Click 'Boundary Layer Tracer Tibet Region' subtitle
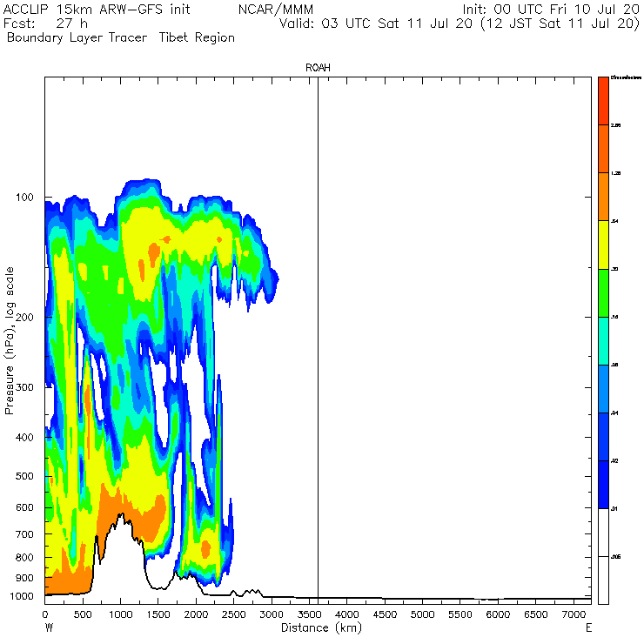Screen dimensions: 644x644 click(121, 37)
